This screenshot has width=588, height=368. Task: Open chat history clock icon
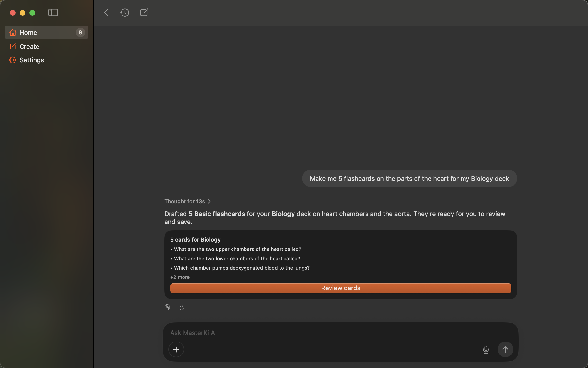point(125,13)
